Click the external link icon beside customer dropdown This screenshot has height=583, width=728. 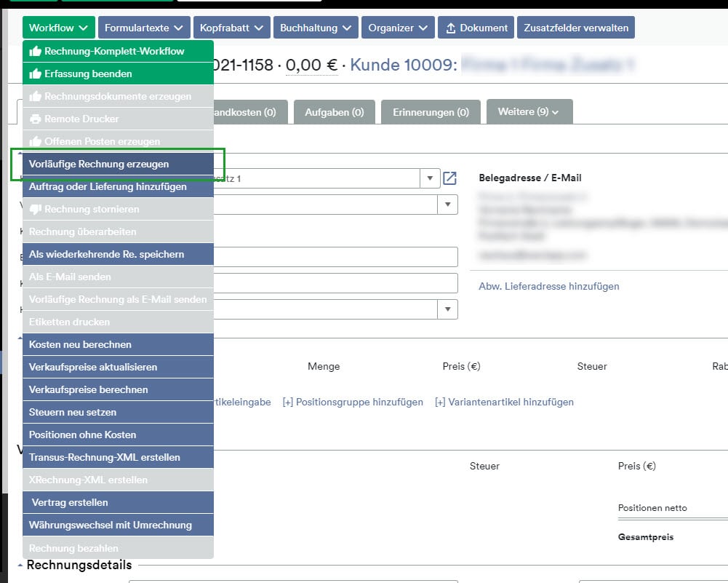tap(450, 178)
